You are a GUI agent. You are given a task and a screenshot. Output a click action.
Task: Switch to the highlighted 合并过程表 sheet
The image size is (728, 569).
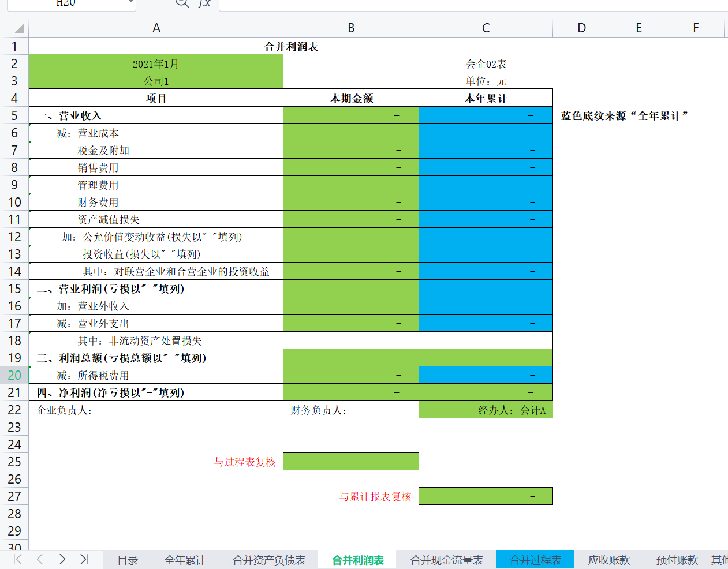(535, 559)
